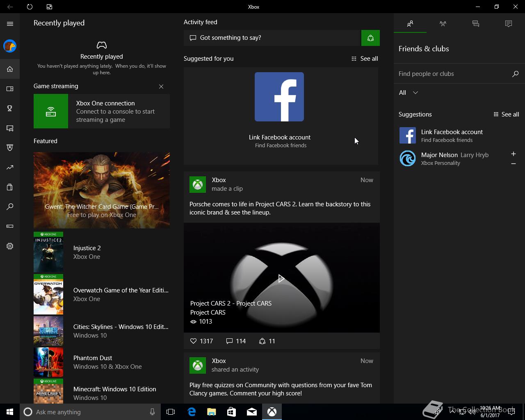The width and height of the screenshot is (525, 420).
Task: Go to Home in sidebar
Action: 10,69
